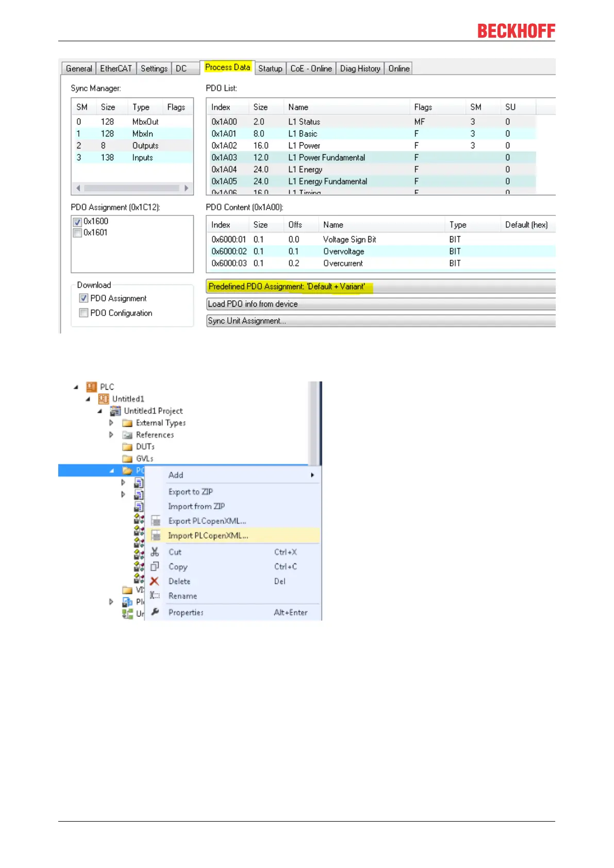
Task: Choose Import from ZIP
Action: [233, 506]
